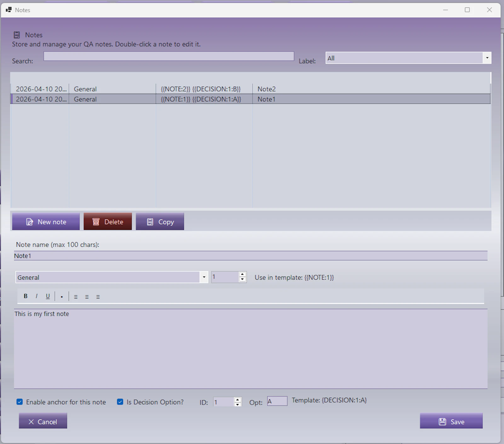Select the Note2 row in list
Image resolution: width=504 pixels, height=444 pixels.
point(251,89)
